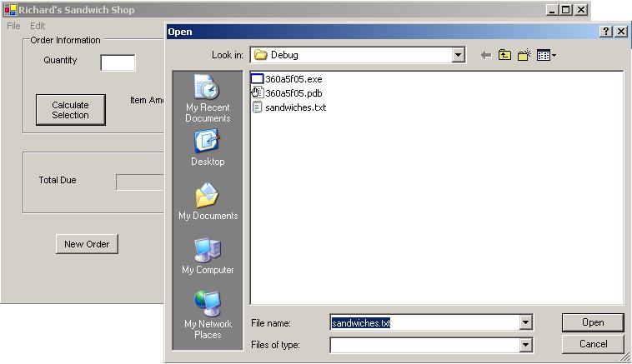
Task: Open My Documents location
Action: [x=208, y=202]
